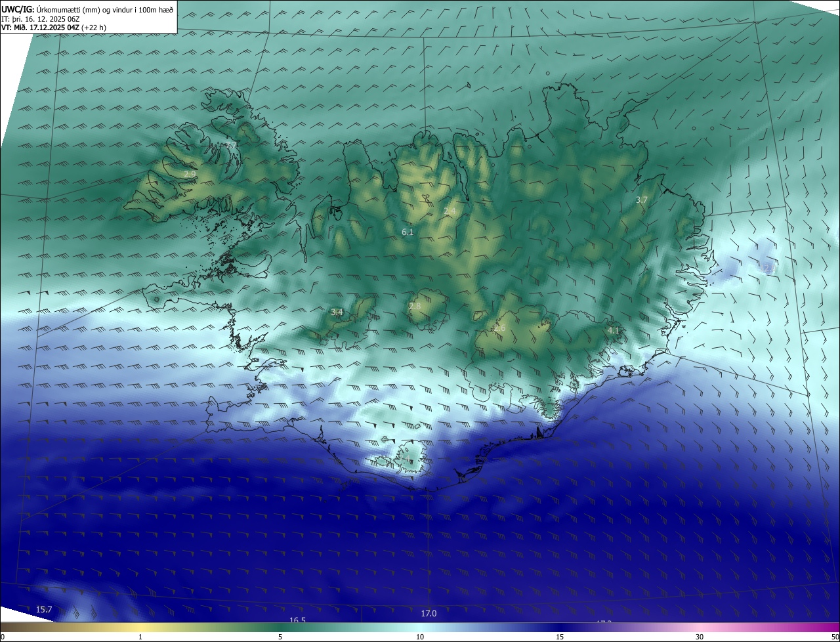This screenshot has height=642, width=840.
Task: Click the 15 label on the color scale
Action: (x=560, y=637)
